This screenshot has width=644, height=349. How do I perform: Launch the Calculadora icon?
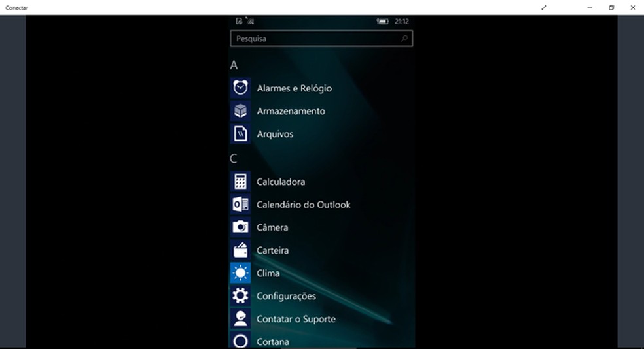coord(240,181)
